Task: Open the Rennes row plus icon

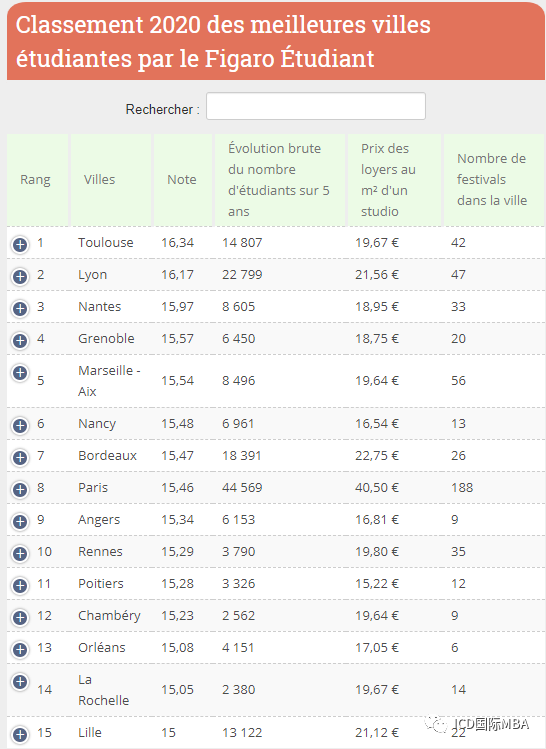Action: pyautogui.click(x=20, y=554)
